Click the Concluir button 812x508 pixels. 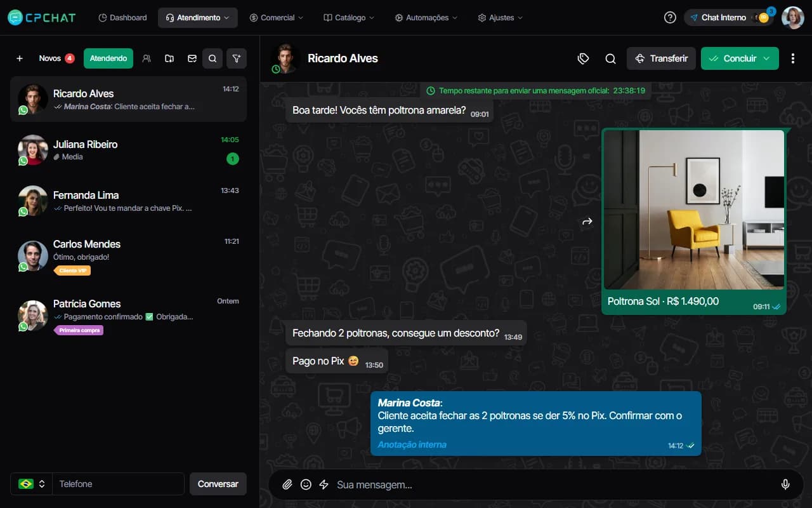740,58
